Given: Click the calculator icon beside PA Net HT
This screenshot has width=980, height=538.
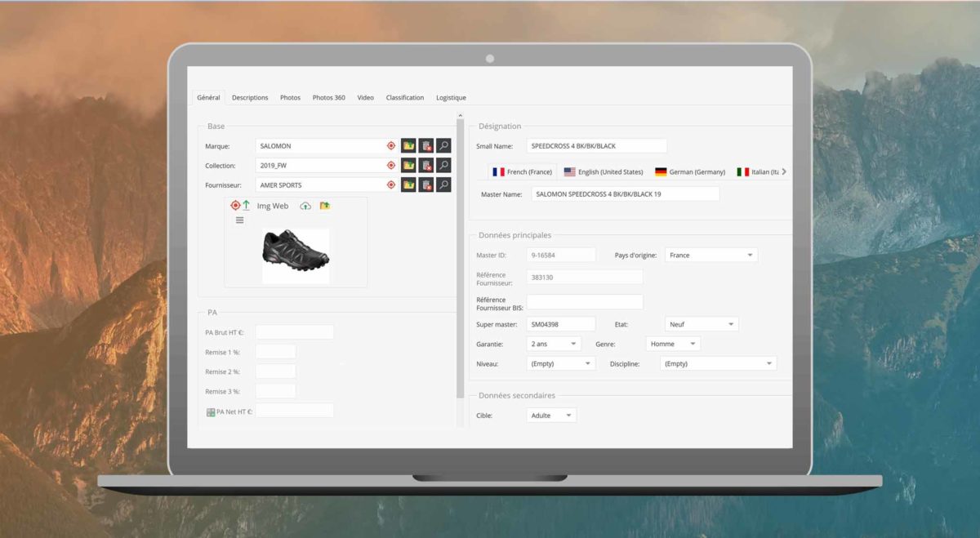Looking at the screenshot, I should pos(211,411).
